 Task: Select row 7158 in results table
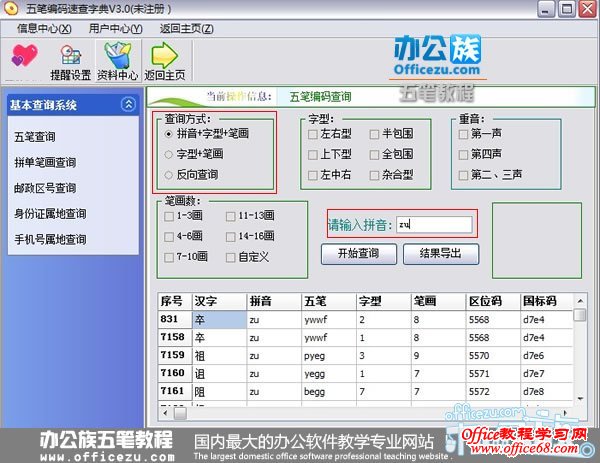pyautogui.click(x=365, y=337)
